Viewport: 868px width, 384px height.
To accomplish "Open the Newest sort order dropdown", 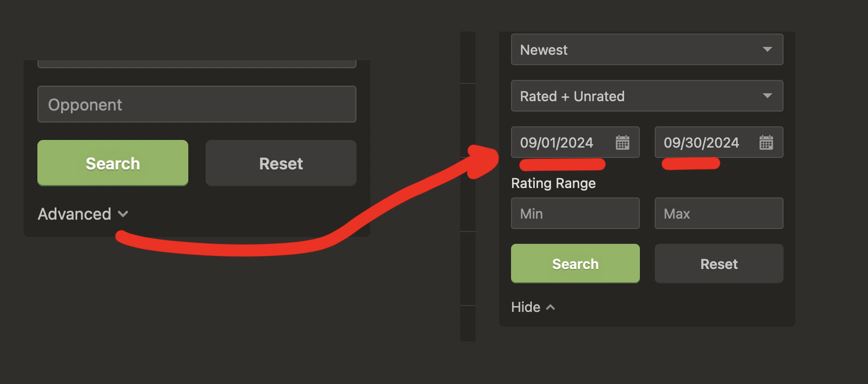I will click(637, 49).
